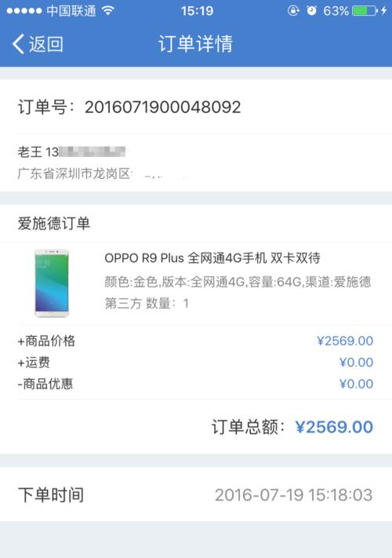This screenshot has width=392, height=558.
Task: Open the OPPO R9 Plus product title
Action: coord(212,257)
